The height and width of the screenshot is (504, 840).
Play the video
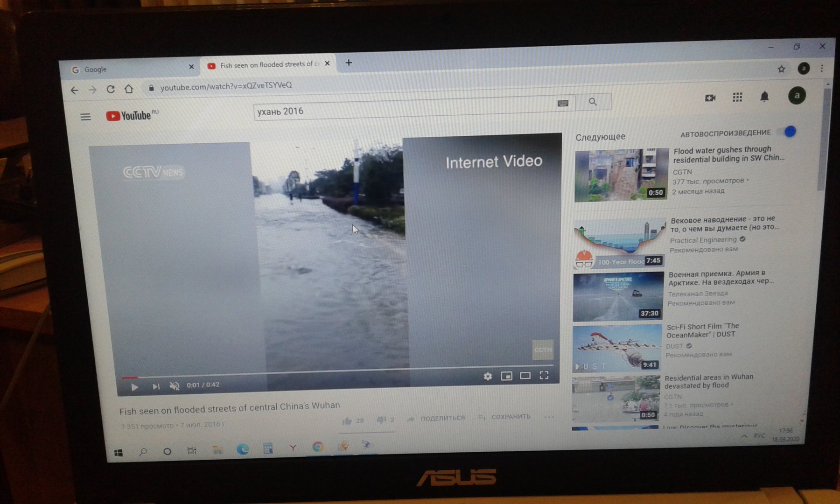(x=134, y=387)
